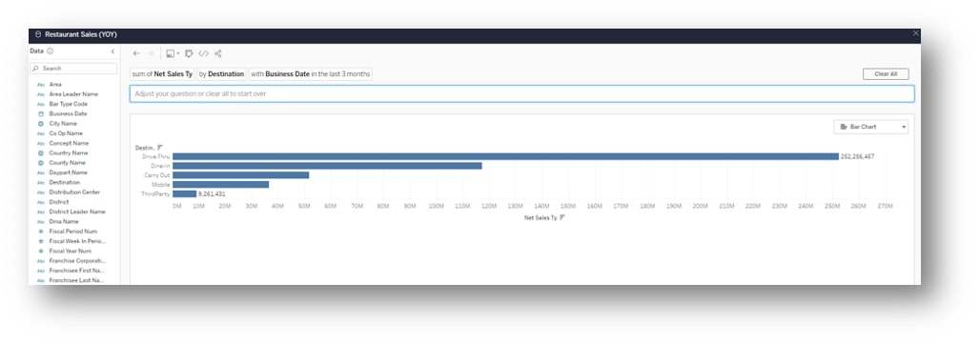
Task: Click the embed code icon
Action: [x=204, y=53]
